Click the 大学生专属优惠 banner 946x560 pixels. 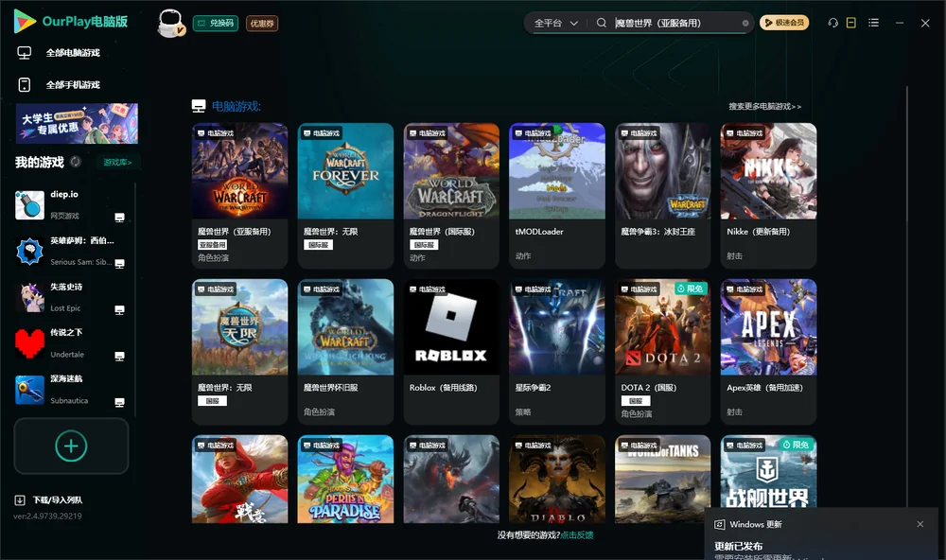pos(77,123)
